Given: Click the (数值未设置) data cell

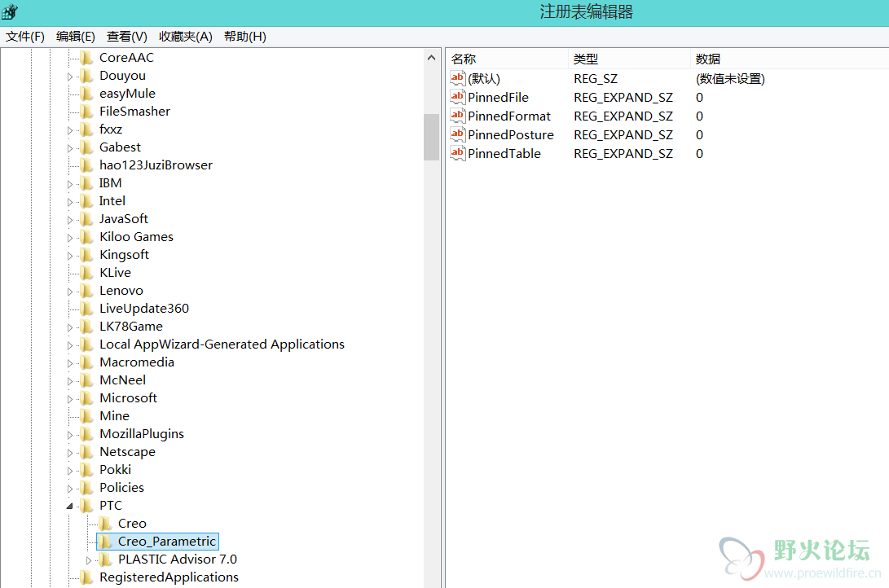Looking at the screenshot, I should pos(730,79).
